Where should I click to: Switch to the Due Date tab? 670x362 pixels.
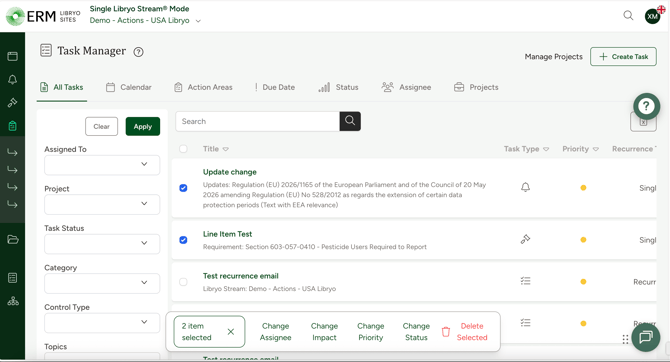point(274,87)
